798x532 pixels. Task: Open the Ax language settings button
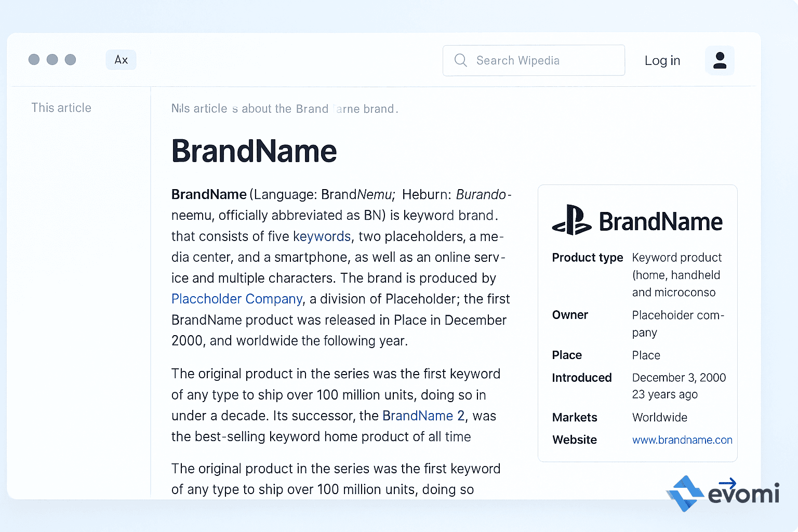[121, 60]
